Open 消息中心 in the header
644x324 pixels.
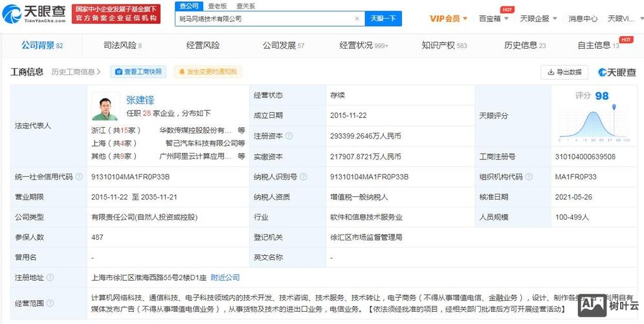click(x=583, y=19)
